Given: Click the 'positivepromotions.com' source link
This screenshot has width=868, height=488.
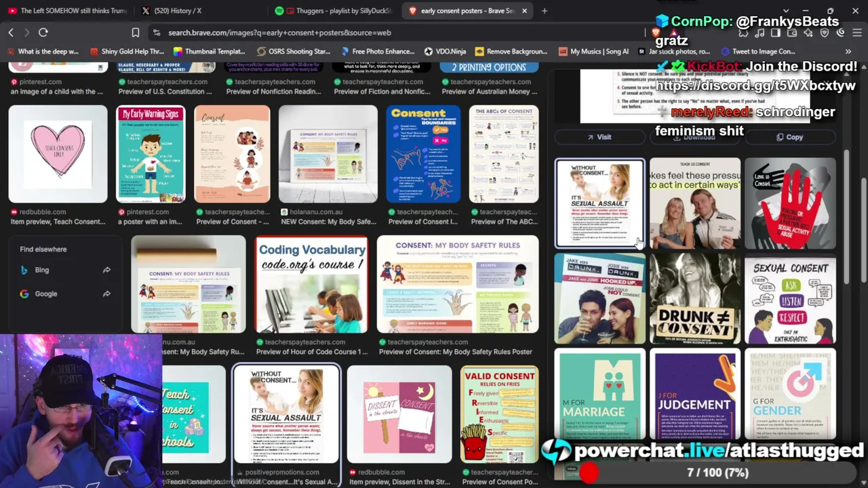Looking at the screenshot, I should [x=281, y=472].
